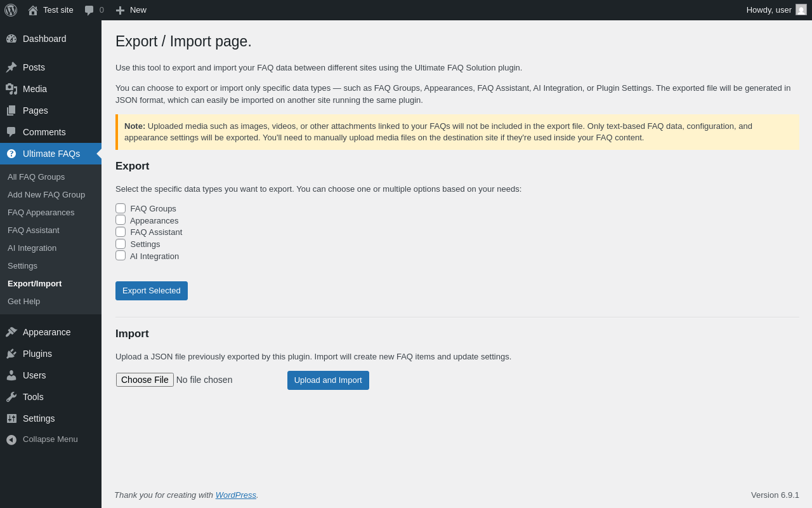Click the comments bubble icon in admin bar
The height and width of the screenshot is (508, 812).
pyautogui.click(x=89, y=10)
